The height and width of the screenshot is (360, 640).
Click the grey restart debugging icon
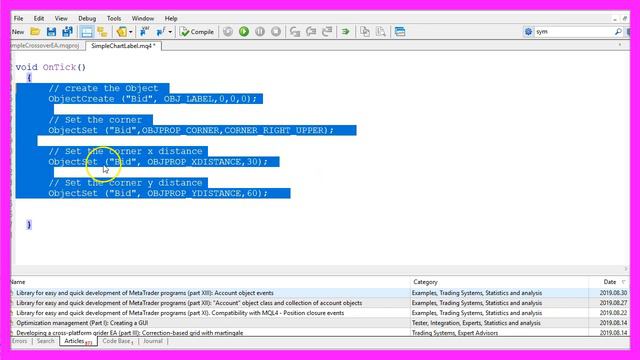pos(228,31)
